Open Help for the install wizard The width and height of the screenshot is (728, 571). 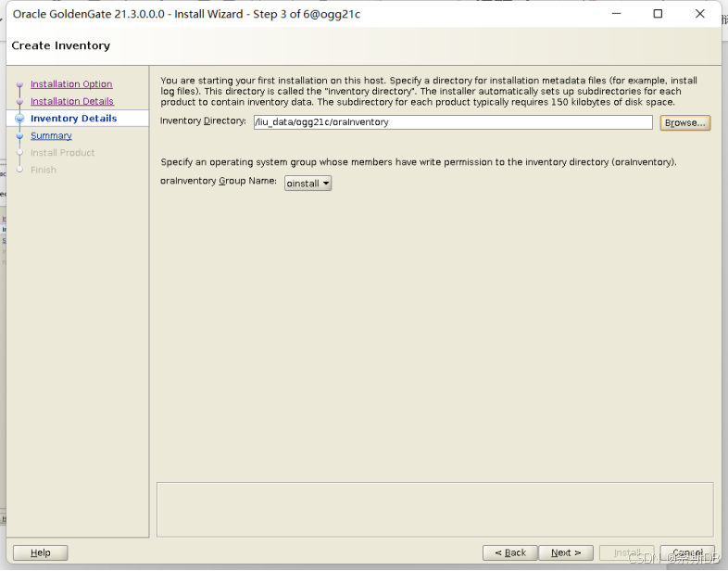(x=41, y=552)
